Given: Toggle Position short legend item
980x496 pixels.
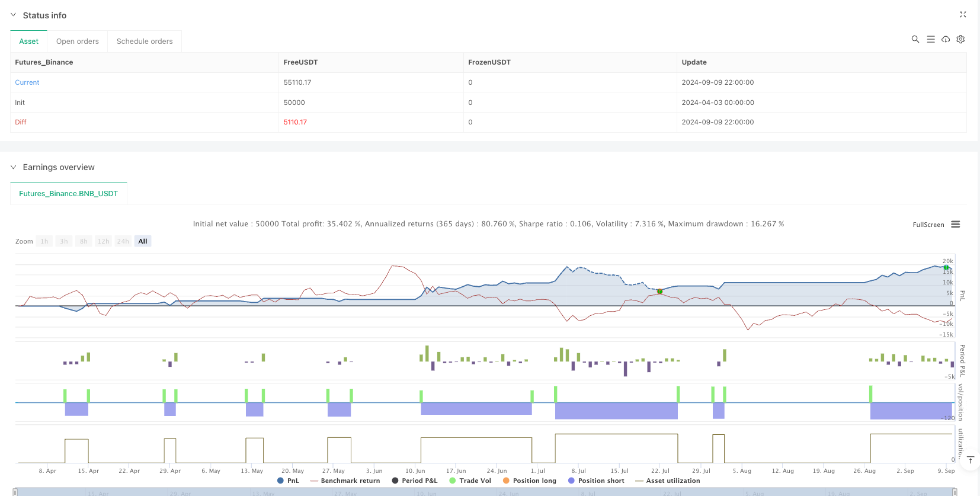Looking at the screenshot, I should 595,481.
